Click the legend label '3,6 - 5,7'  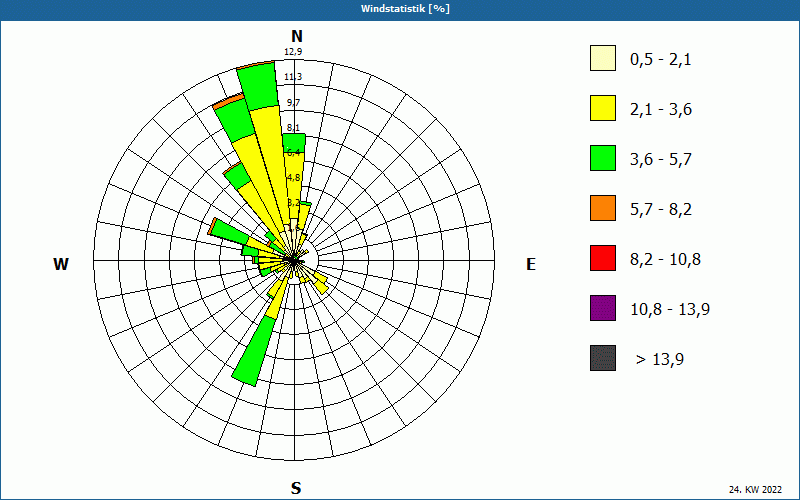point(661,160)
